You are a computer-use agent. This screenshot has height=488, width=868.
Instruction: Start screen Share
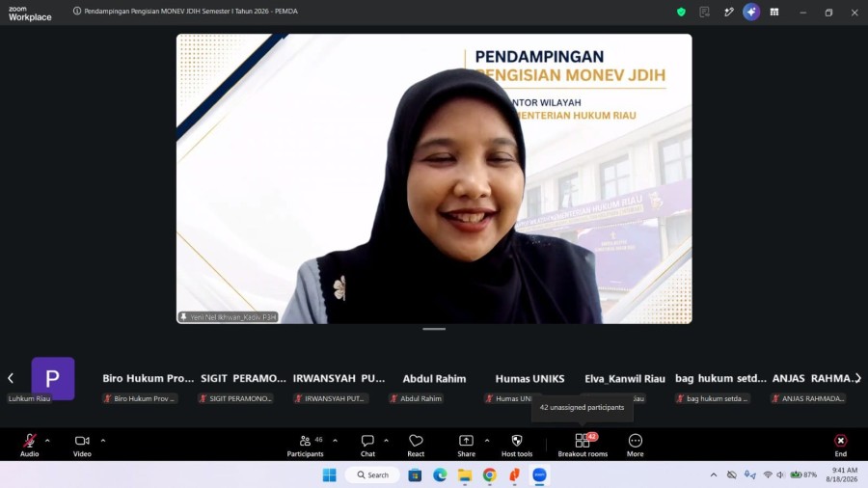[x=466, y=445]
